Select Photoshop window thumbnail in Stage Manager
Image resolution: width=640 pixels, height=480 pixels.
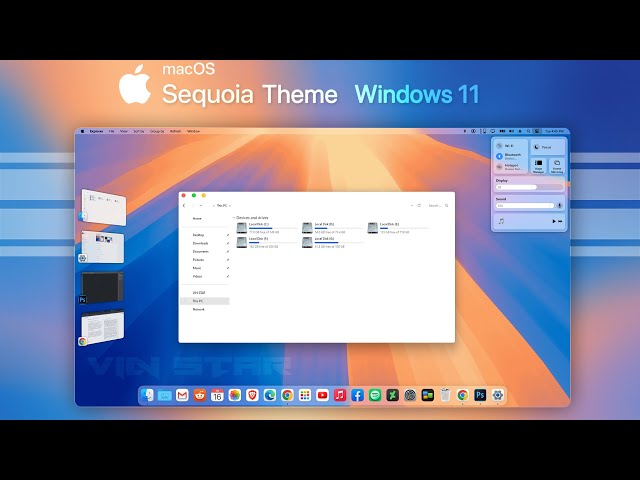[102, 287]
